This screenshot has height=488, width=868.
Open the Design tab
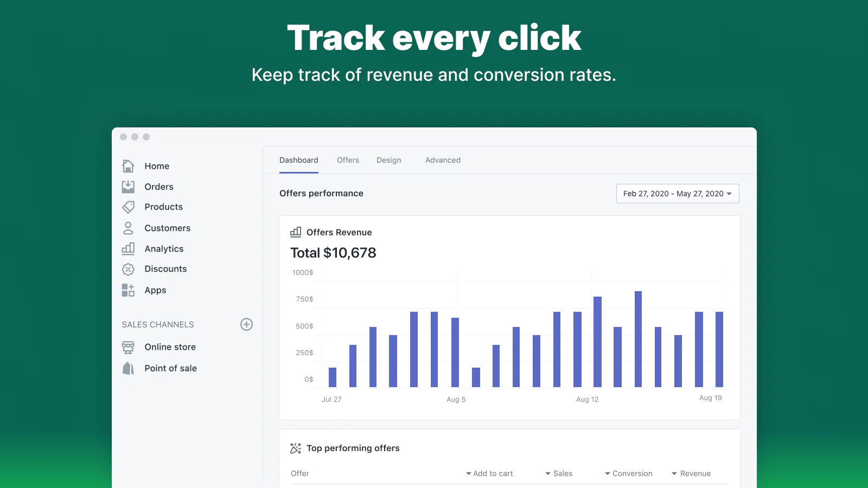click(389, 160)
